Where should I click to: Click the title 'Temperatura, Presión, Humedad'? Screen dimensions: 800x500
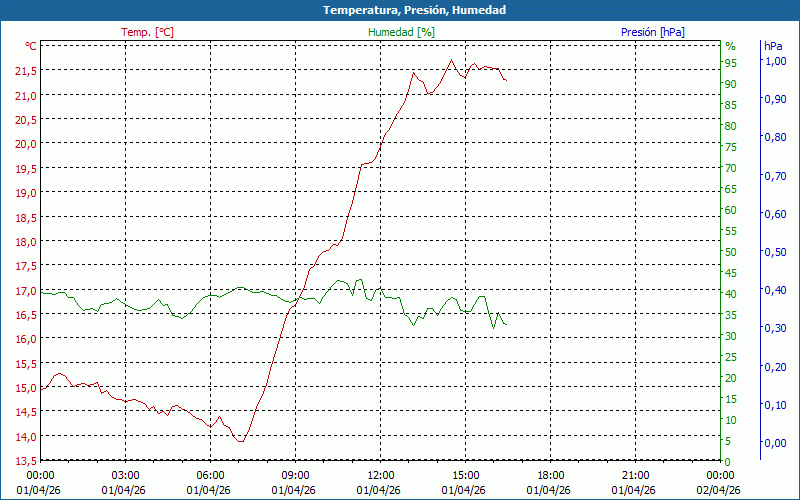click(414, 10)
